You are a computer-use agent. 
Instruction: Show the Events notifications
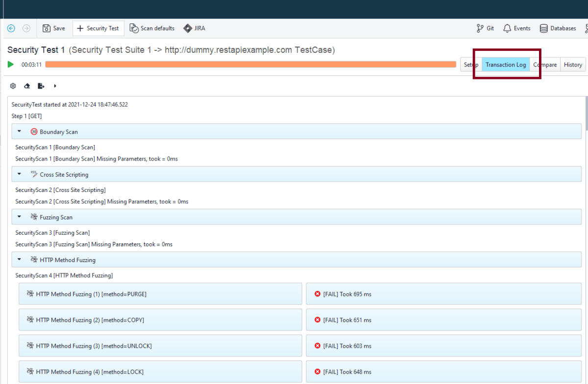pos(516,28)
